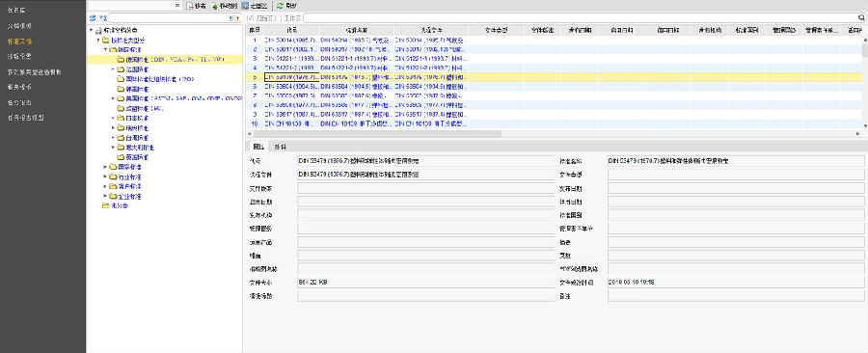Click the highlighted DIN 53479 cell in row 5

291,77
